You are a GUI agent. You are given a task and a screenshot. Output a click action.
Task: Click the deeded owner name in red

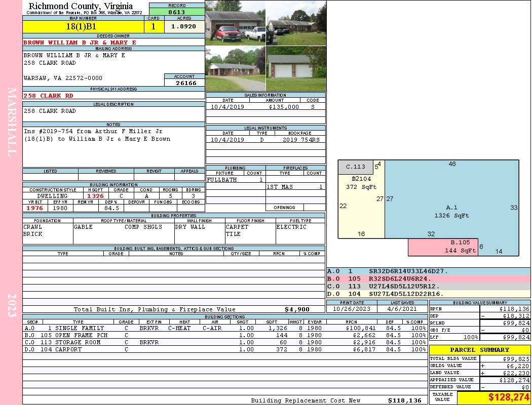[80, 43]
